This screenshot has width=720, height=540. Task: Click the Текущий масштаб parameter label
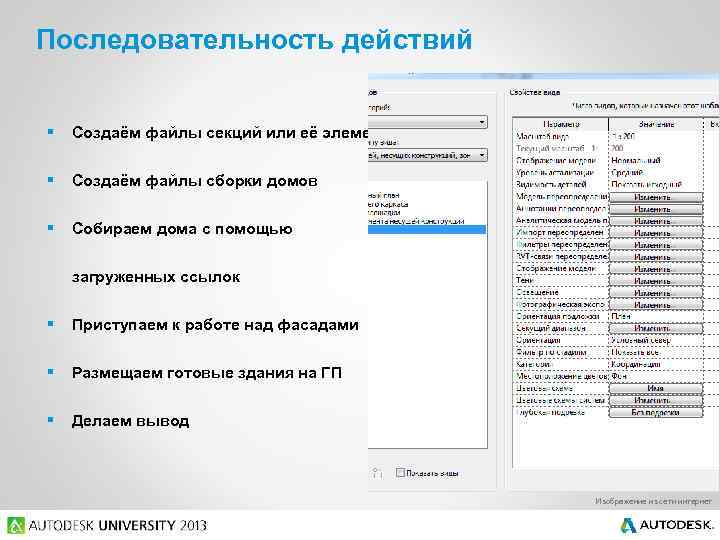tap(556, 148)
